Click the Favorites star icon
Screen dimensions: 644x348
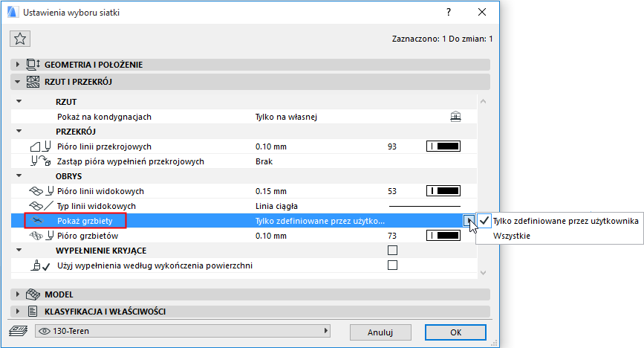click(x=20, y=39)
